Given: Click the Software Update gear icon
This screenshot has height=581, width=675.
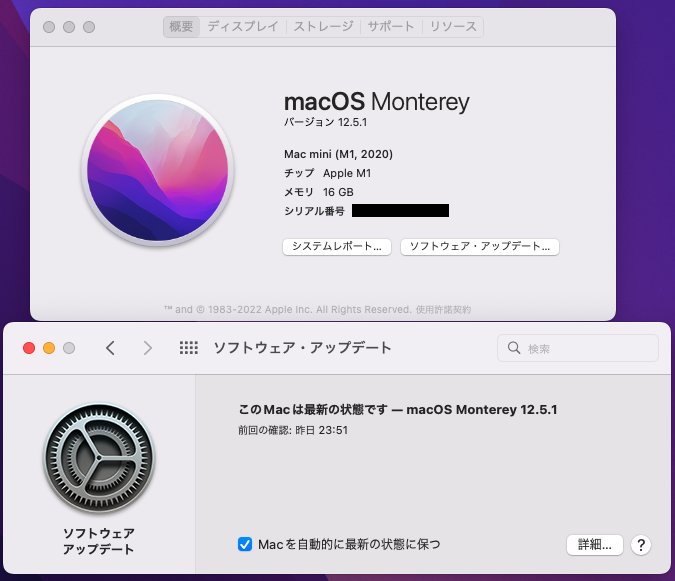Looking at the screenshot, I should pyautogui.click(x=99, y=458).
